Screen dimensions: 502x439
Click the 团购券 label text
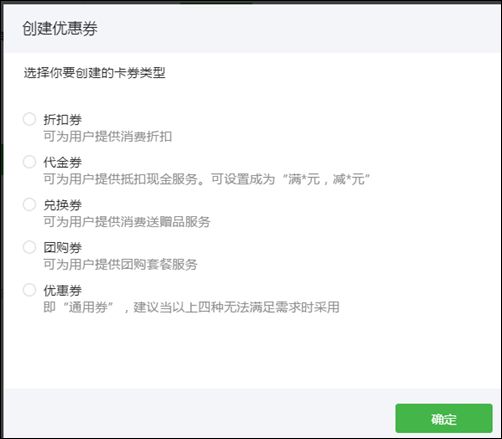point(63,248)
